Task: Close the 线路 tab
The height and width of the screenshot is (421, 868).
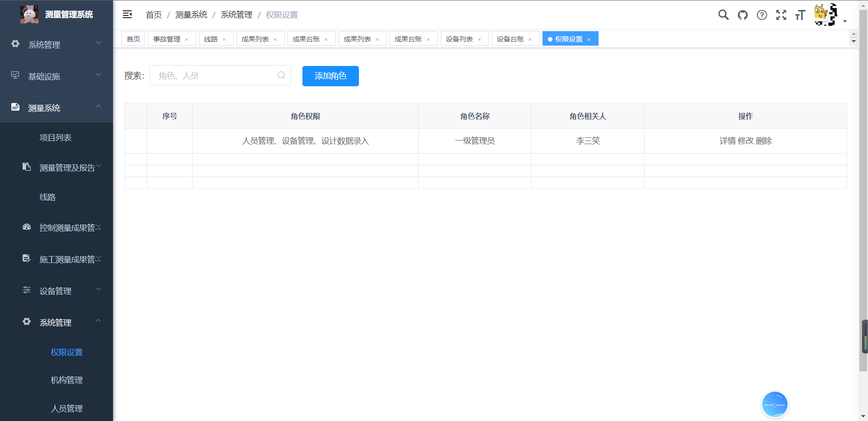Action: [224, 40]
